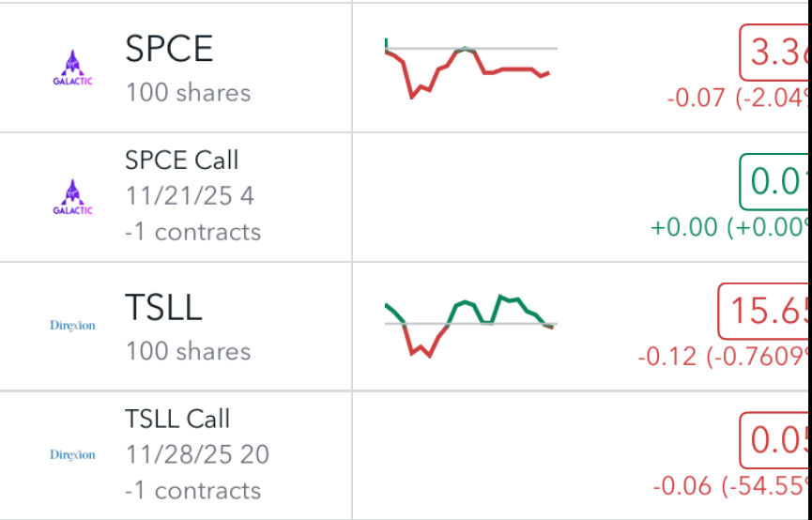Select the TSLL Call option position
This screenshot has width=812, height=520.
click(177, 420)
